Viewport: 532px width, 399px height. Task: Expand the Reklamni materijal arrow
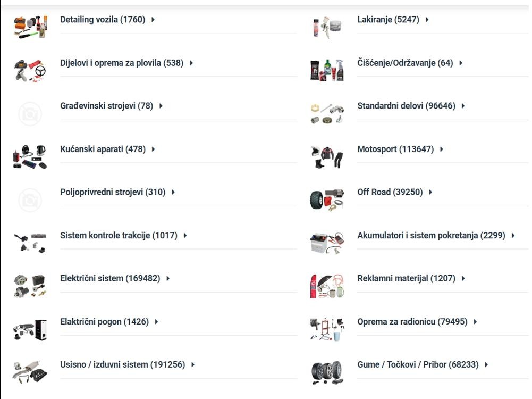[463, 278]
